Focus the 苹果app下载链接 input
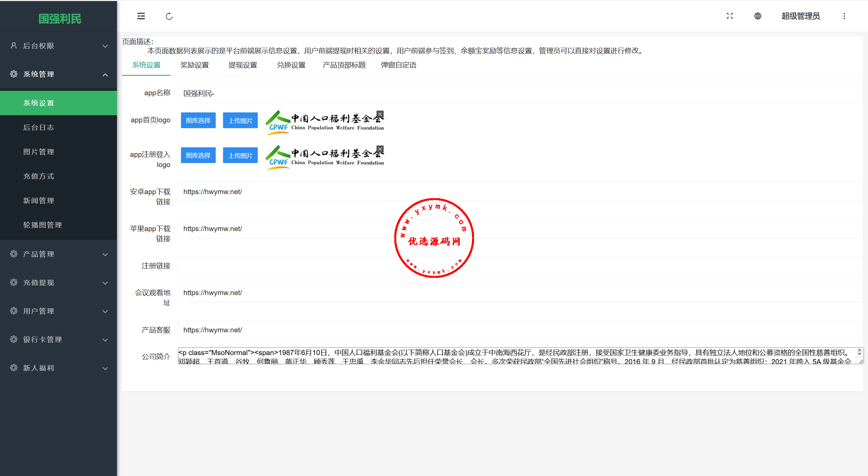Viewport: 868px width, 476px height. [520, 229]
